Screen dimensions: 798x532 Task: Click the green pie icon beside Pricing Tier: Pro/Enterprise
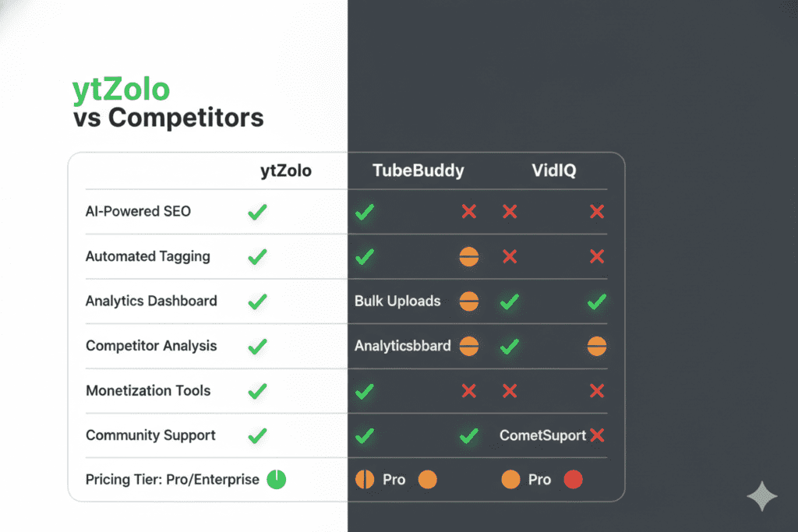point(277,480)
